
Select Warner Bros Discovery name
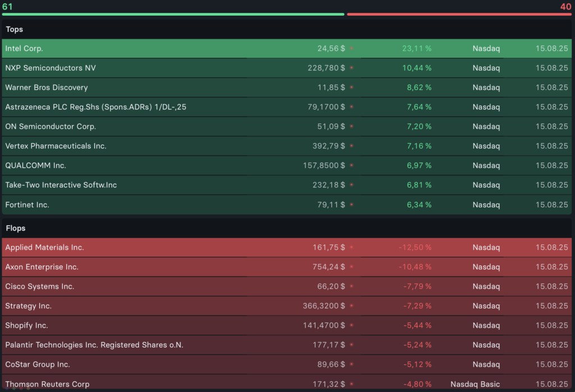[47, 87]
